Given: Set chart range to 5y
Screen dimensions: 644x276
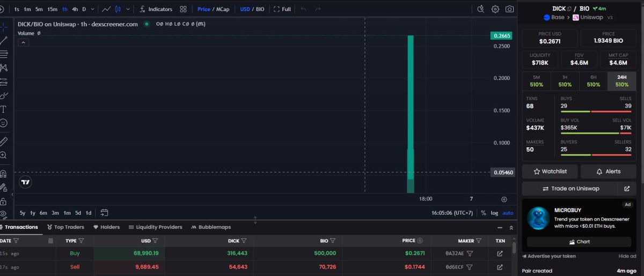Looking at the screenshot, I should pyautogui.click(x=23, y=213).
